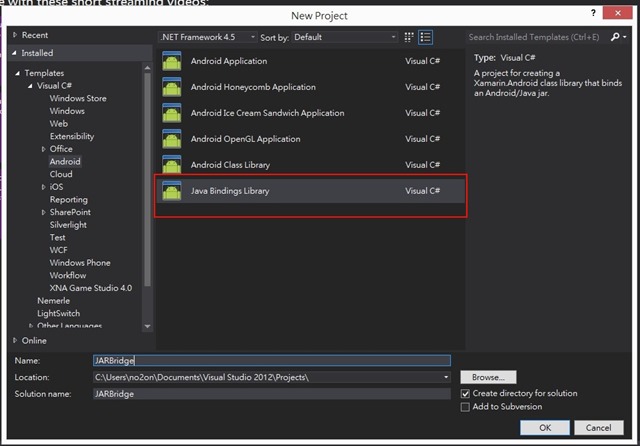
Task: Select the Windows Phone category
Action: click(80, 263)
